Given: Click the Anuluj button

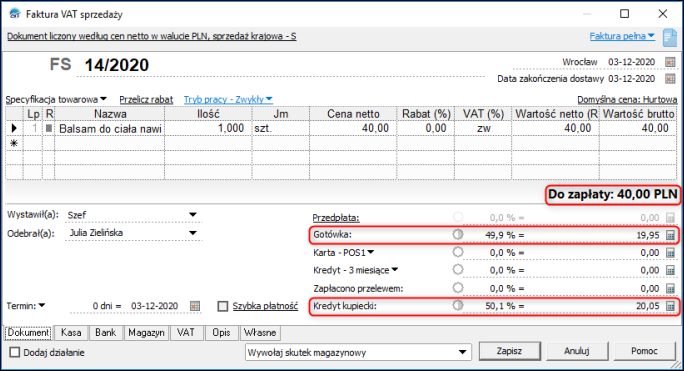Looking at the screenshot, I should pos(577,351).
